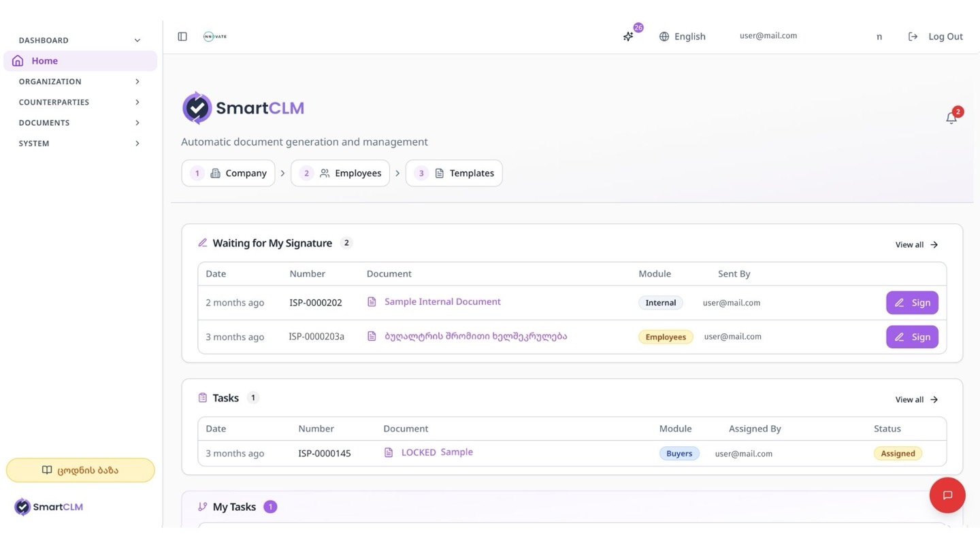Click the Sent By column header
This screenshot has height=551, width=980.
click(x=734, y=274)
